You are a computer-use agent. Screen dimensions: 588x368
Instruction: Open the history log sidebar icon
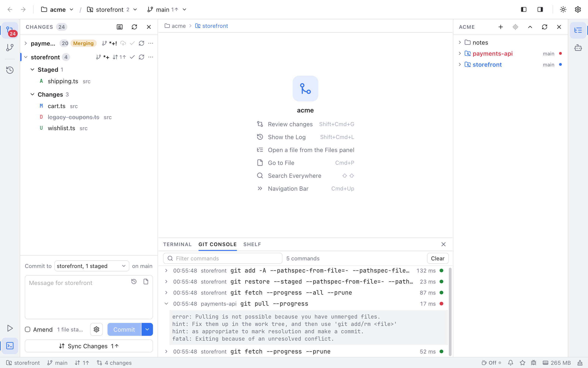pos(10,70)
